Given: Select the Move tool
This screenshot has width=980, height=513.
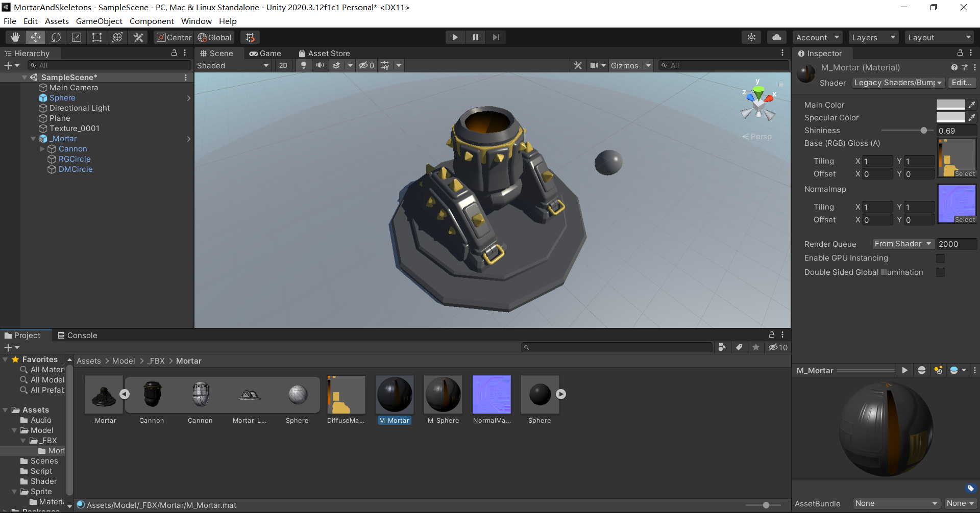Looking at the screenshot, I should (36, 37).
